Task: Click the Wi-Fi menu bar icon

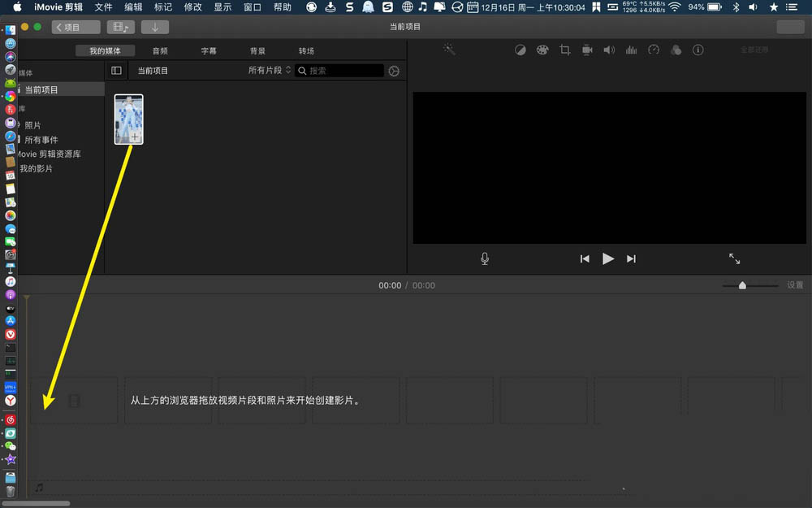Action: [x=674, y=7]
